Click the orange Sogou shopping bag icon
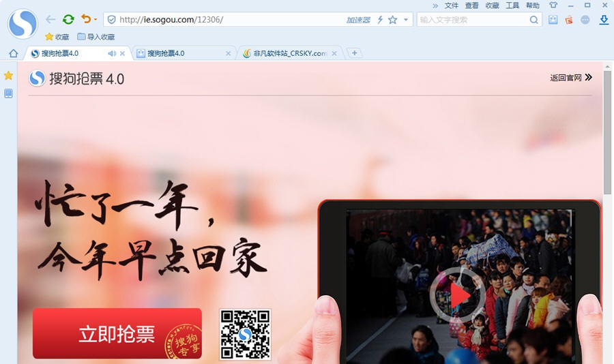614x364 pixels. 569,20
